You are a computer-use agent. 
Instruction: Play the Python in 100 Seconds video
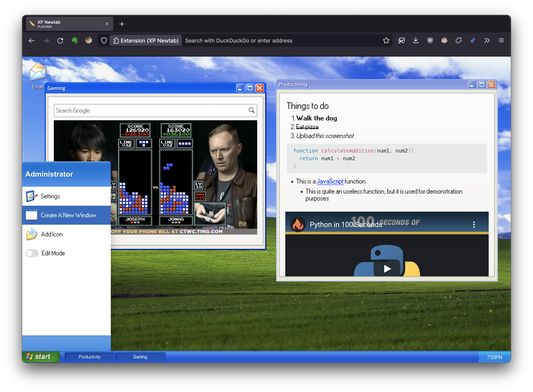pos(387,269)
